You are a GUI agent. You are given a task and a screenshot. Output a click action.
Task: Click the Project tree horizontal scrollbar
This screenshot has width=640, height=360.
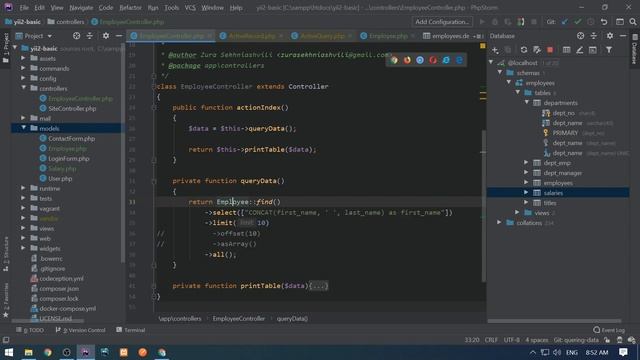(48, 321)
